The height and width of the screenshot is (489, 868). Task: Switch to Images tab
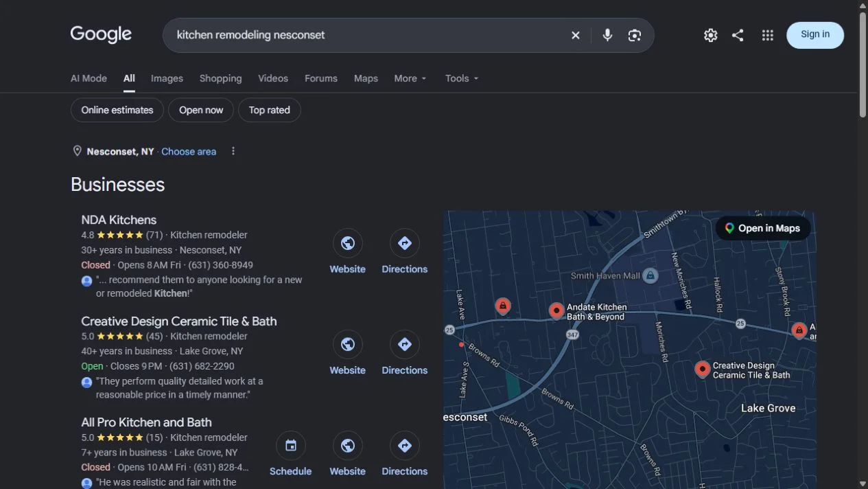coord(167,78)
